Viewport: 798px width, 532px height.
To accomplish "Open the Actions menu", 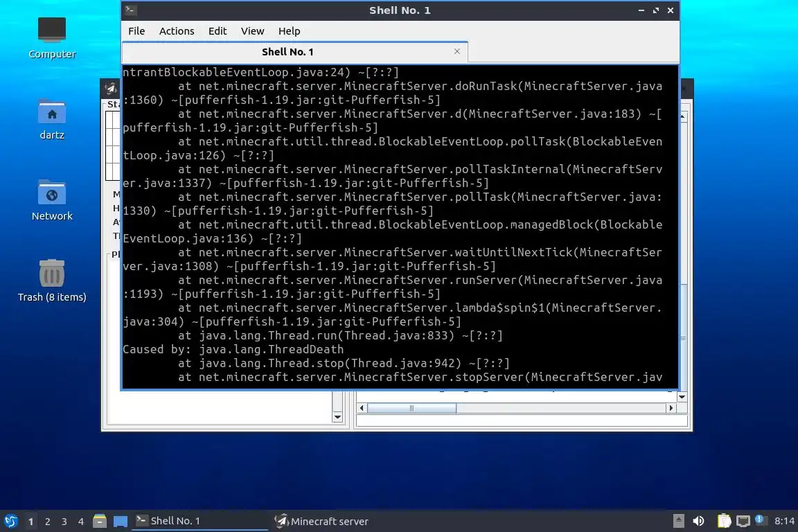I will click(x=177, y=31).
